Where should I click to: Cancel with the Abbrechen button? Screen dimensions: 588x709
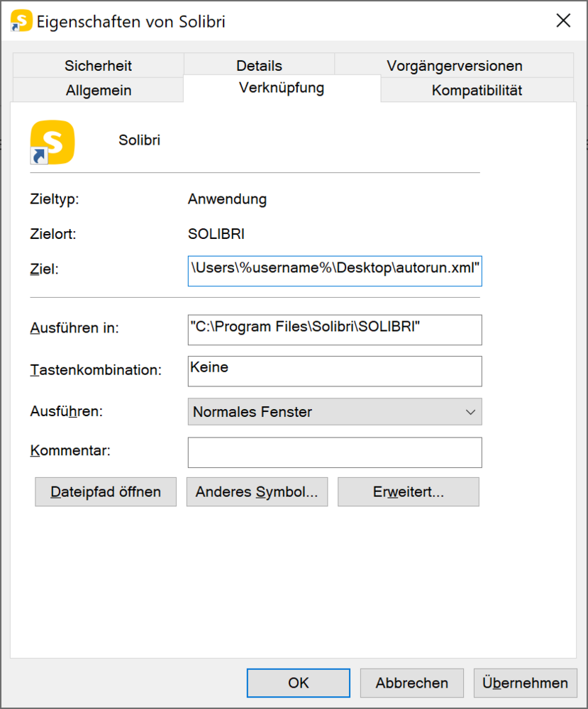412,683
